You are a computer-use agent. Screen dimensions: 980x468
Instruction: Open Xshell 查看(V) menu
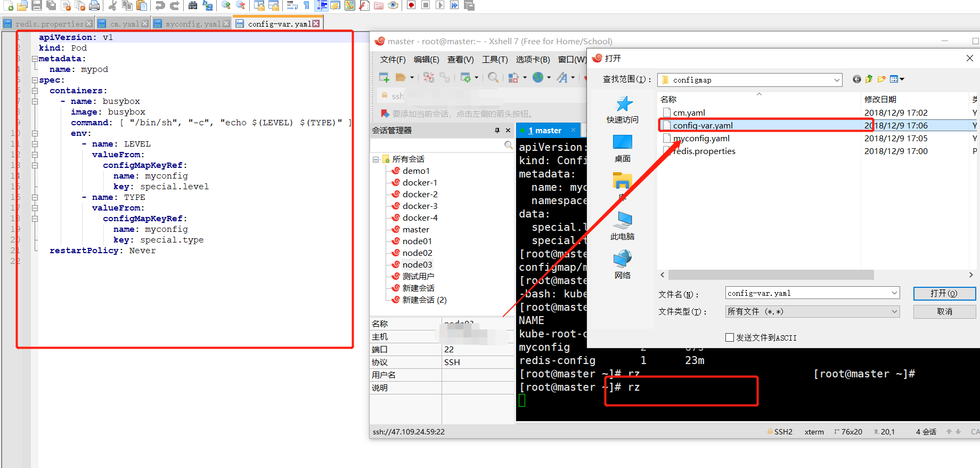461,59
